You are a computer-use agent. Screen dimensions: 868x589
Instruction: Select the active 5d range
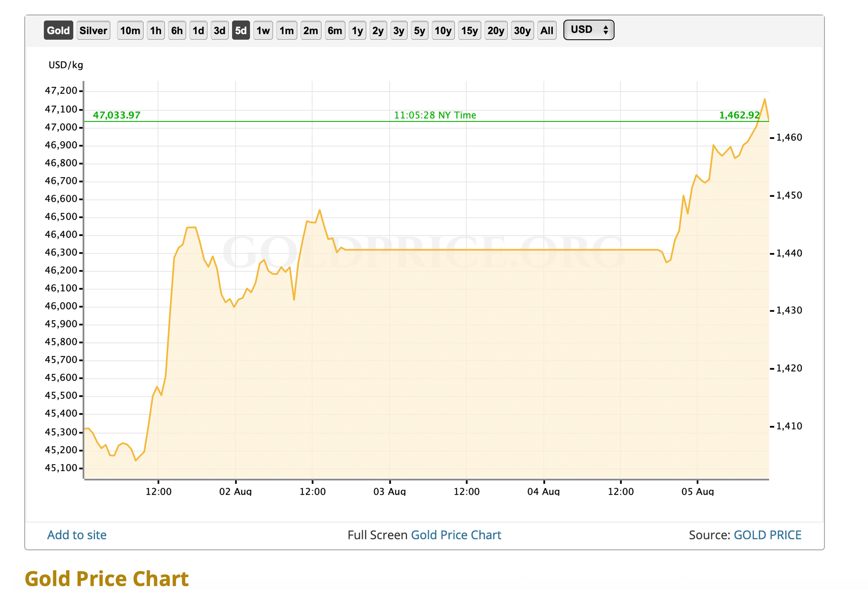click(x=241, y=30)
